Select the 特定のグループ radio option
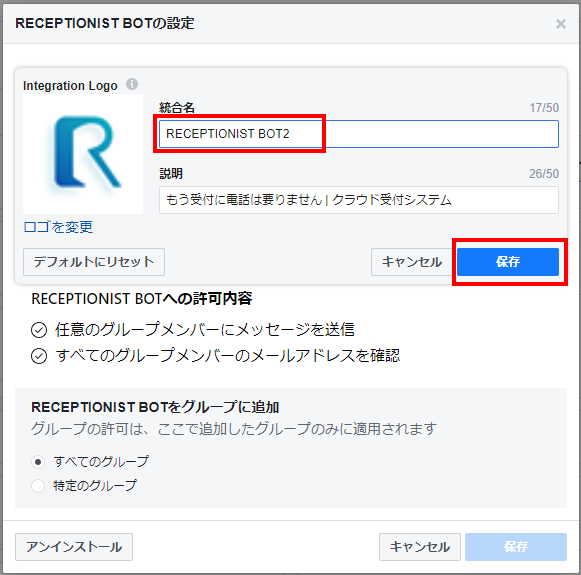Screen dimensions: 581x575 coord(38,486)
